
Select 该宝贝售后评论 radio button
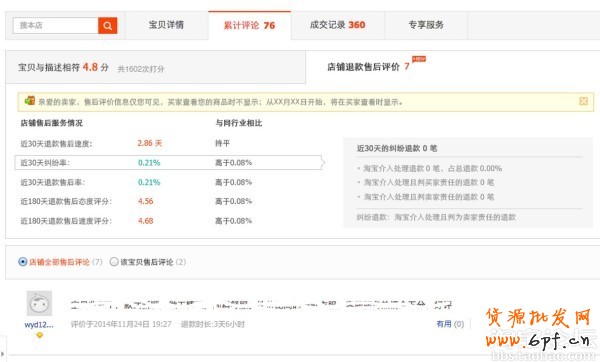(114, 262)
